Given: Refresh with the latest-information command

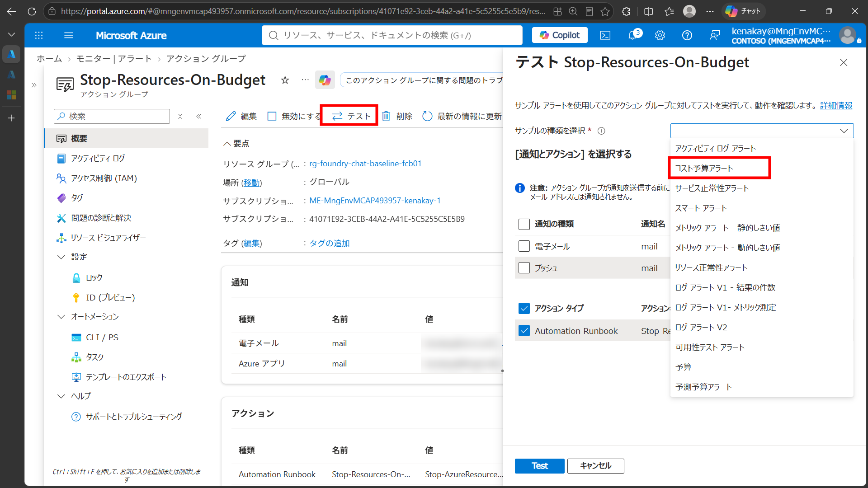Looking at the screenshot, I should (x=462, y=116).
